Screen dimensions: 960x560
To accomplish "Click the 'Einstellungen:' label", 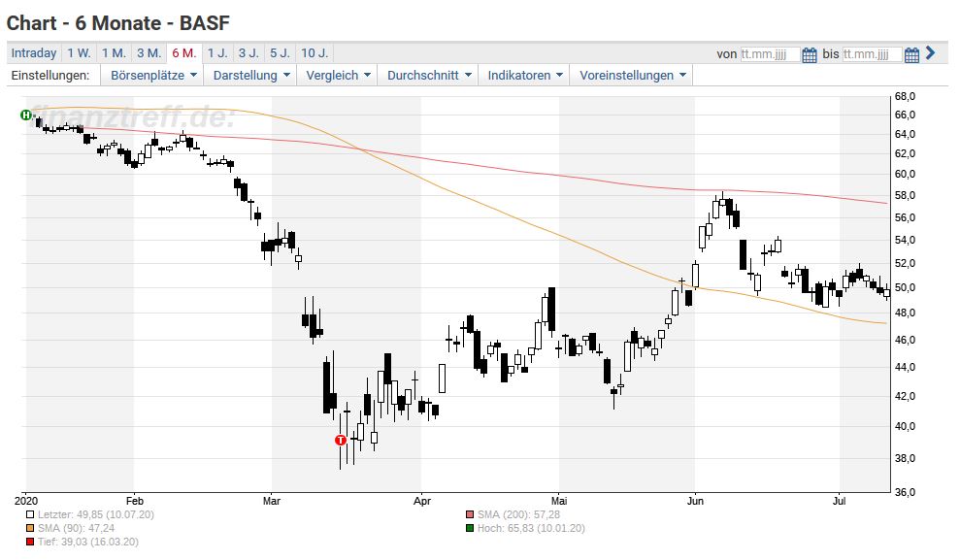I will tap(50, 76).
